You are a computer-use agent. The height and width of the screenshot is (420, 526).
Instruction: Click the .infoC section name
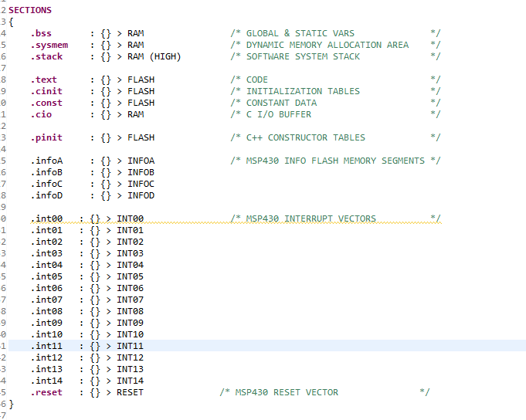(46, 184)
